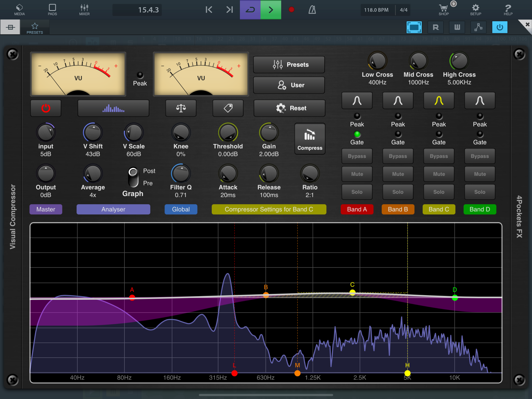Viewport: 532px width, 399px height.
Task: Click the metronome icon in transport bar
Action: tap(312, 10)
